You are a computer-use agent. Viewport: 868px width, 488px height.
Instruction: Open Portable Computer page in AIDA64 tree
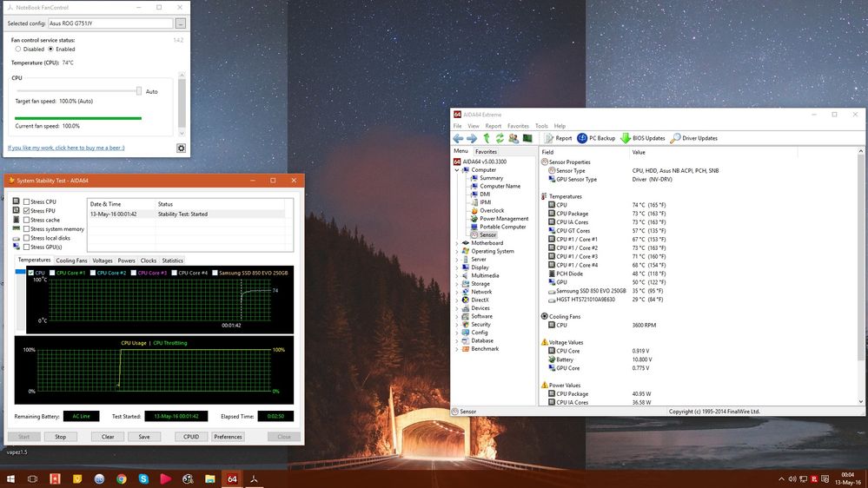[503, 227]
